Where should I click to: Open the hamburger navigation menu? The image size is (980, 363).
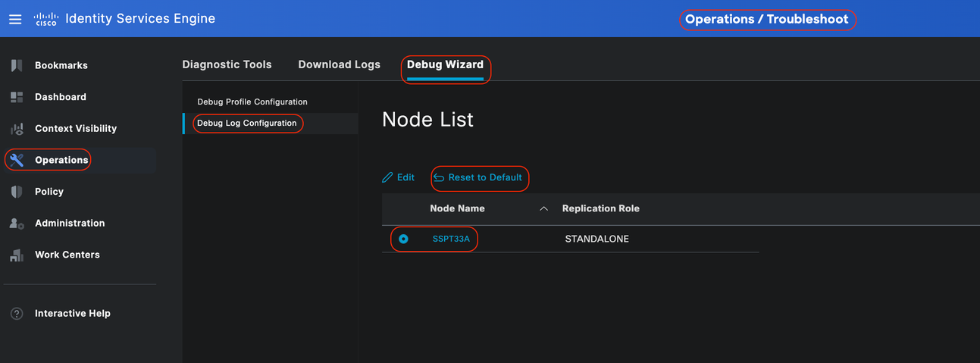coord(15,19)
